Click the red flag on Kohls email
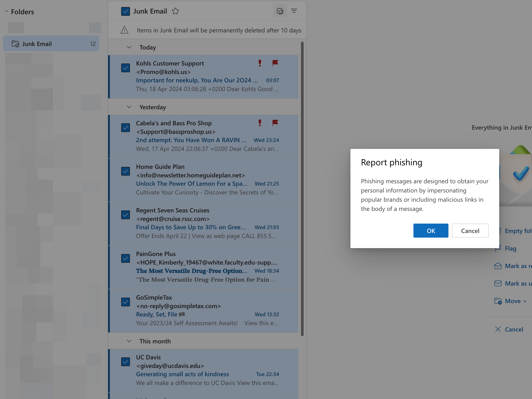This screenshot has height=399, width=532. click(275, 63)
